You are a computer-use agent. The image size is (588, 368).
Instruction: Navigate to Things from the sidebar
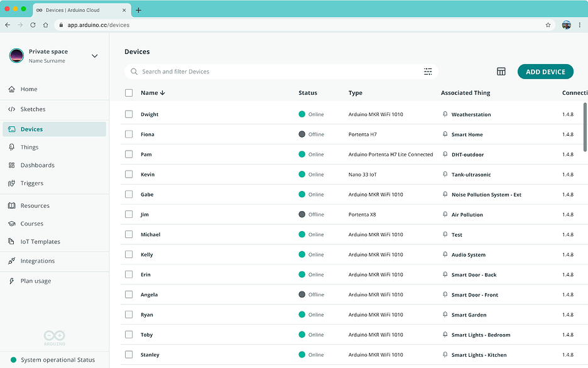(x=31, y=146)
